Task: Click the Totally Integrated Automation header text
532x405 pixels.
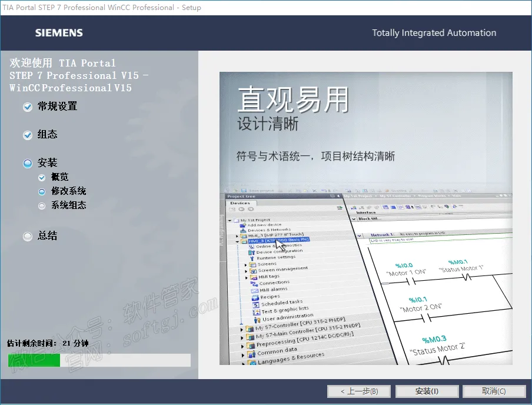Action: coord(434,32)
